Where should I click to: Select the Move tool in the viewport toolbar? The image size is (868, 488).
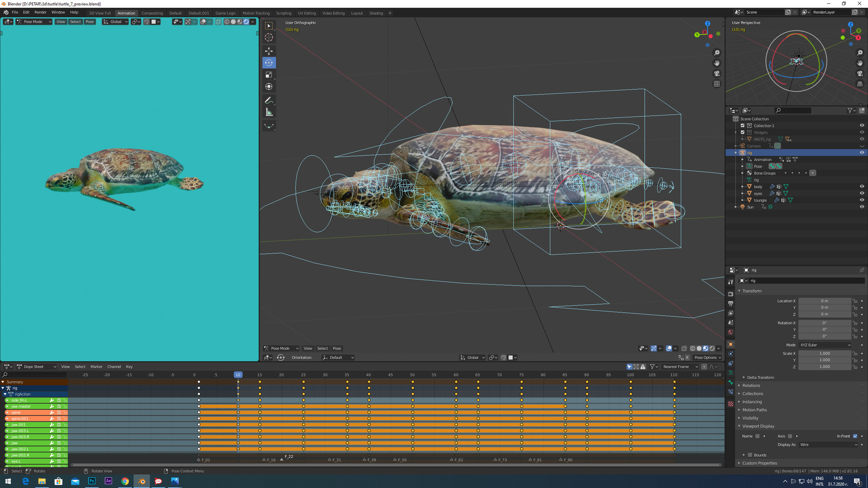point(269,51)
